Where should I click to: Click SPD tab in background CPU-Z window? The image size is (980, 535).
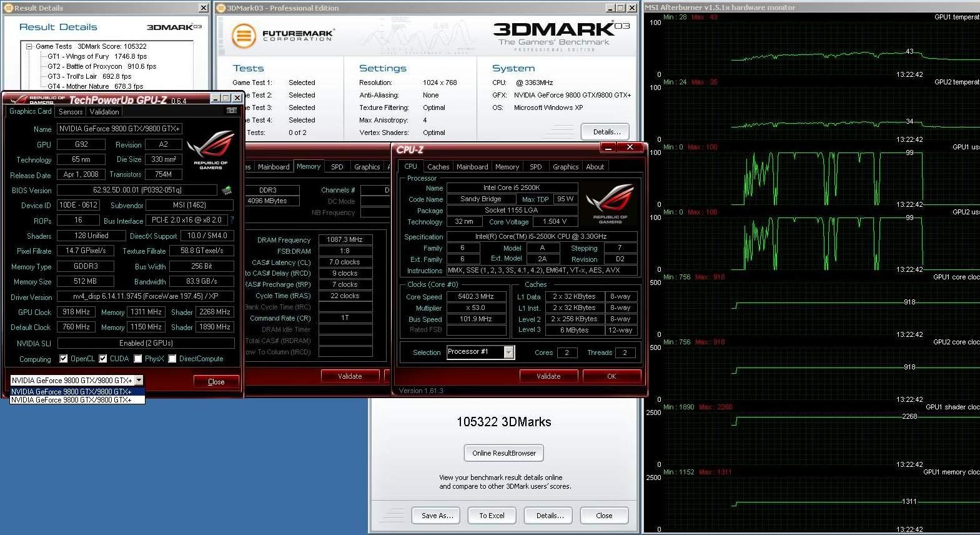coord(337,167)
